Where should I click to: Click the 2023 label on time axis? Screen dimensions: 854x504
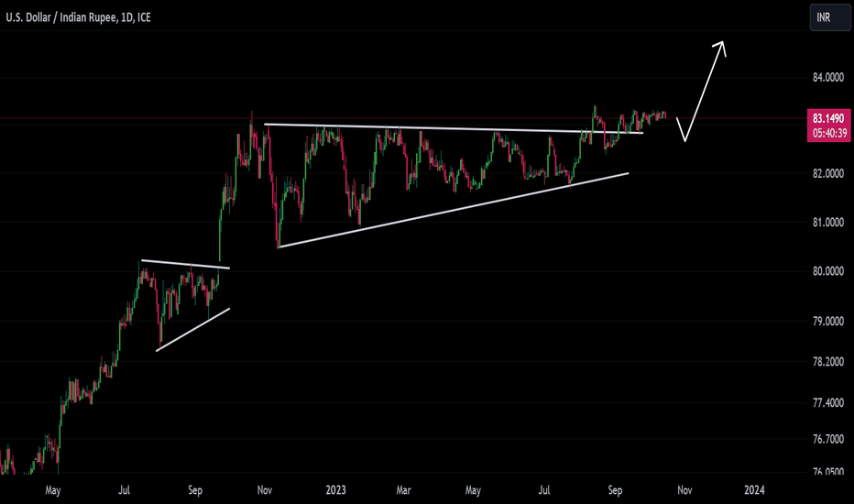coord(335,490)
